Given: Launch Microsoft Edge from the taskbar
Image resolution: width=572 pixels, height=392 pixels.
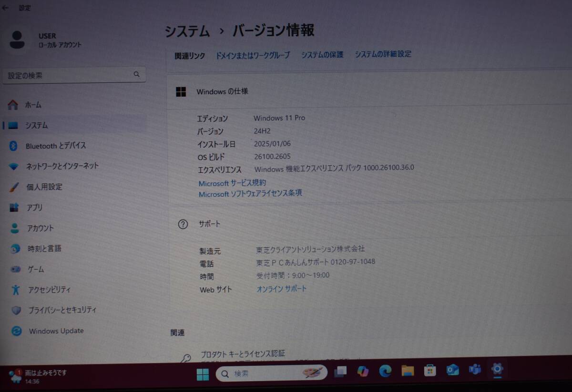Looking at the screenshot, I should click(385, 371).
